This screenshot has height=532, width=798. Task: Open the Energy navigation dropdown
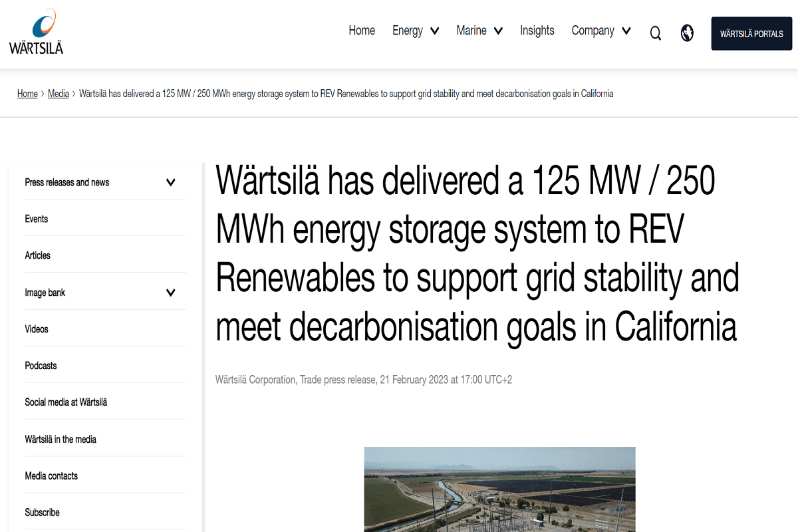pyautogui.click(x=408, y=31)
